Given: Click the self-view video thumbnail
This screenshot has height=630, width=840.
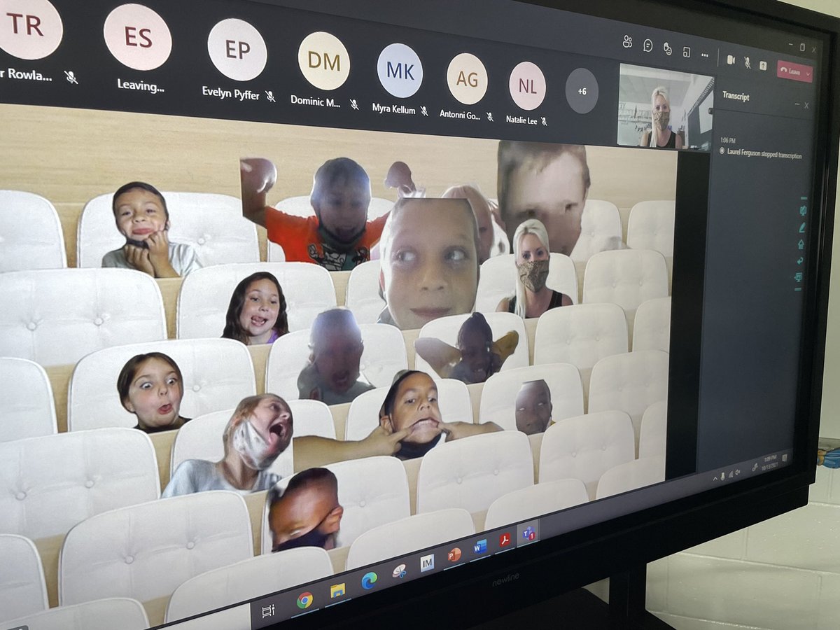Looking at the screenshot, I should coord(665,106).
